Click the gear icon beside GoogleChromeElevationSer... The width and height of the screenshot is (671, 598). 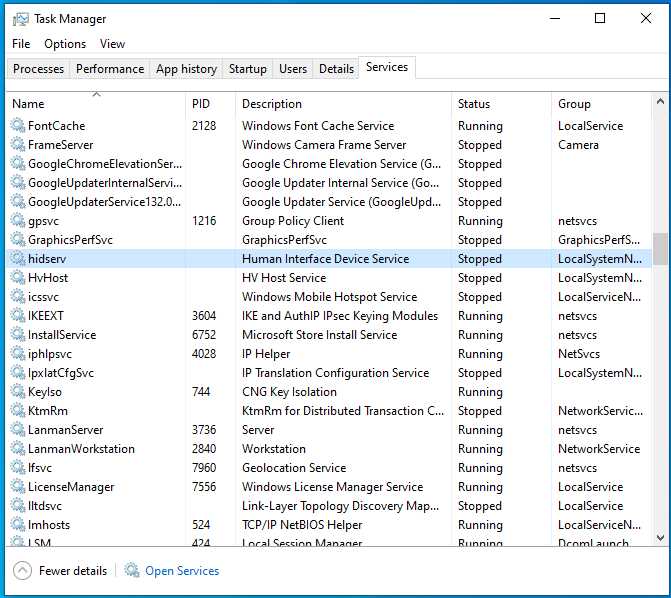click(x=18, y=164)
